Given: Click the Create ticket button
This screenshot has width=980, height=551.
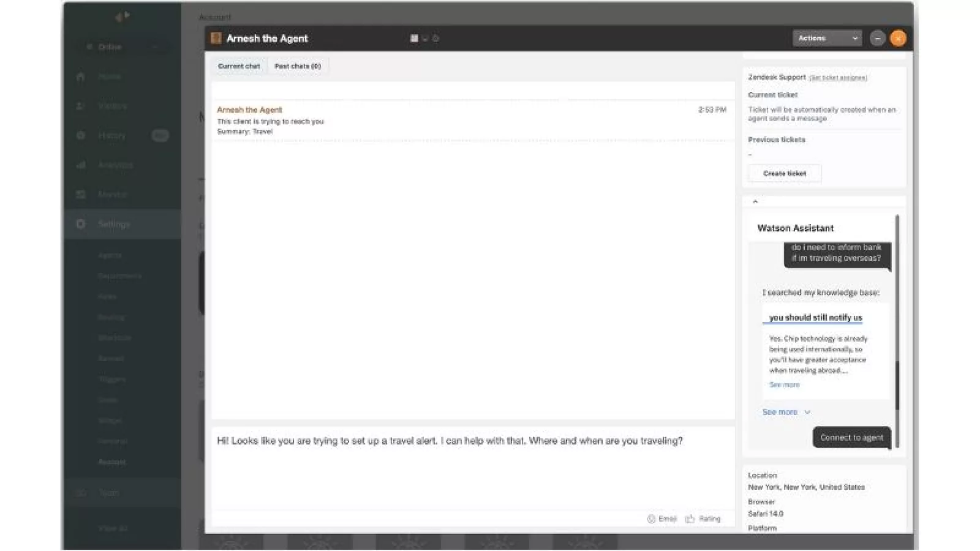Looking at the screenshot, I should pyautogui.click(x=785, y=174).
